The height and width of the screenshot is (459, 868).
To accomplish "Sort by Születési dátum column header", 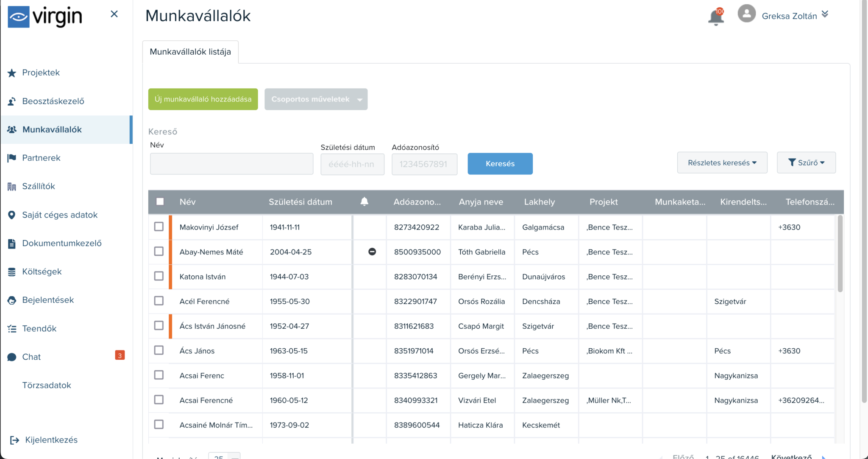I will [300, 202].
